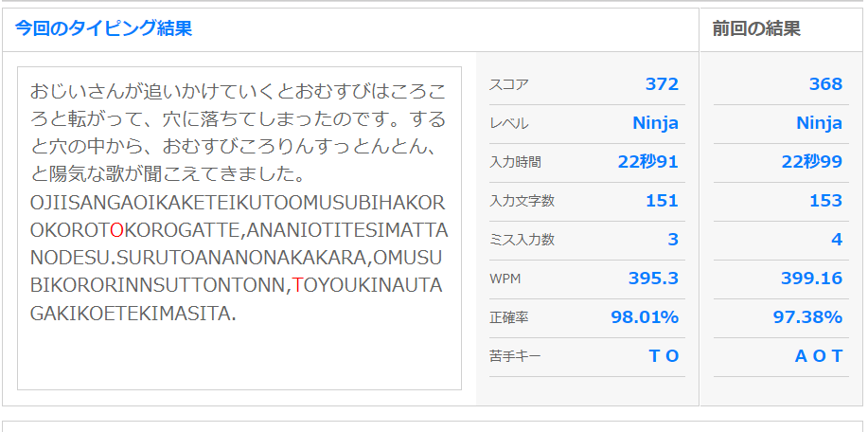Click the previous character count 153
Screen dimensions: 868x432
click(x=826, y=201)
